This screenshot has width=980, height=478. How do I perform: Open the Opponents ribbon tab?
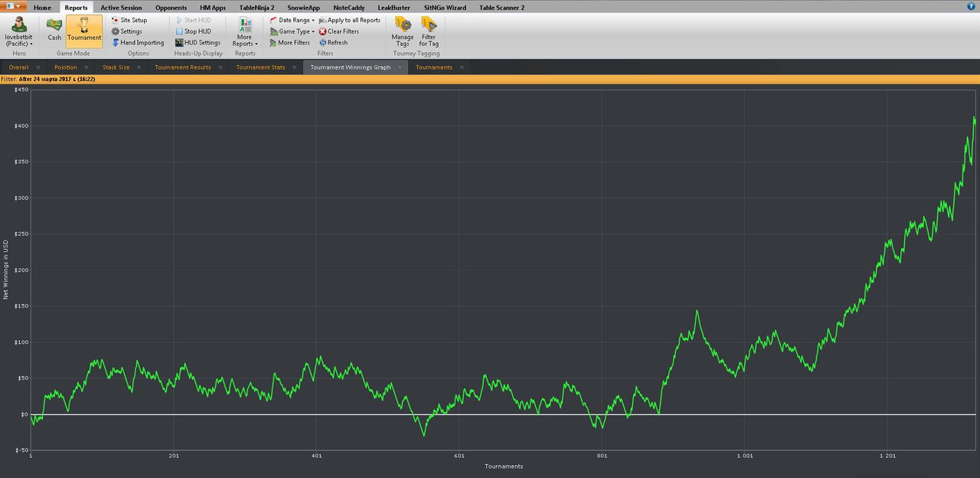171,8
